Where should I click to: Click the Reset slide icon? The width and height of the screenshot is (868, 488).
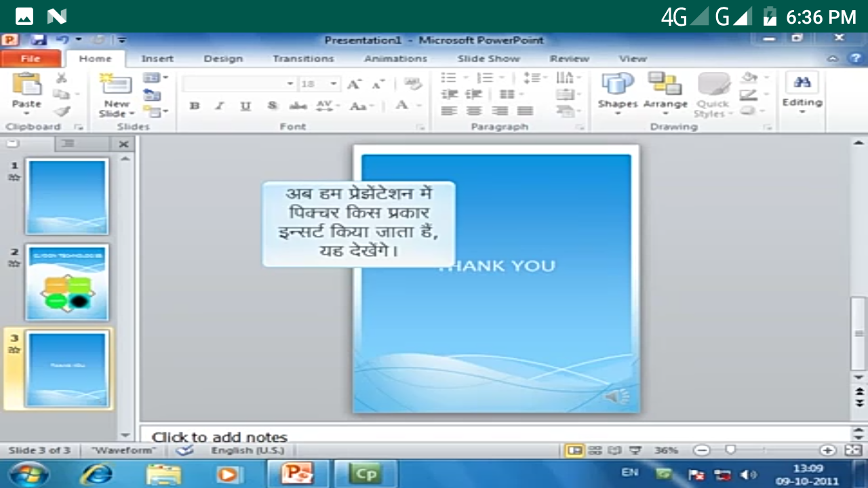pos(152,95)
